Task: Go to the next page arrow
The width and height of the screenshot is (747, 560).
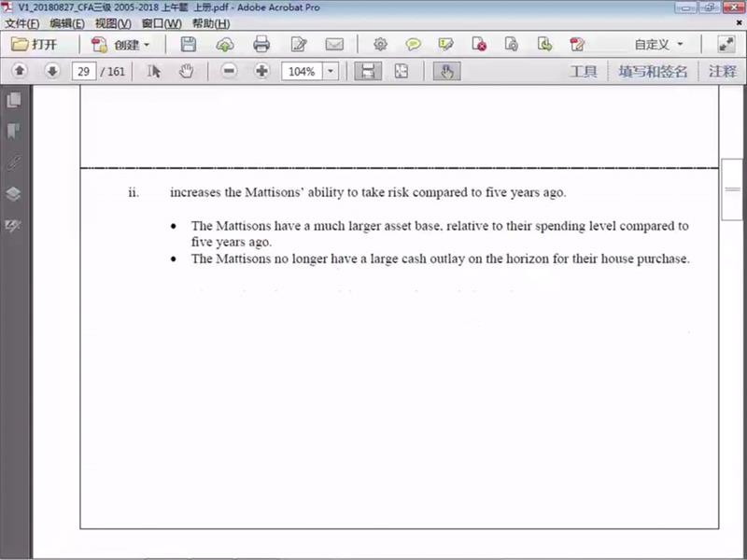Action: (52, 71)
